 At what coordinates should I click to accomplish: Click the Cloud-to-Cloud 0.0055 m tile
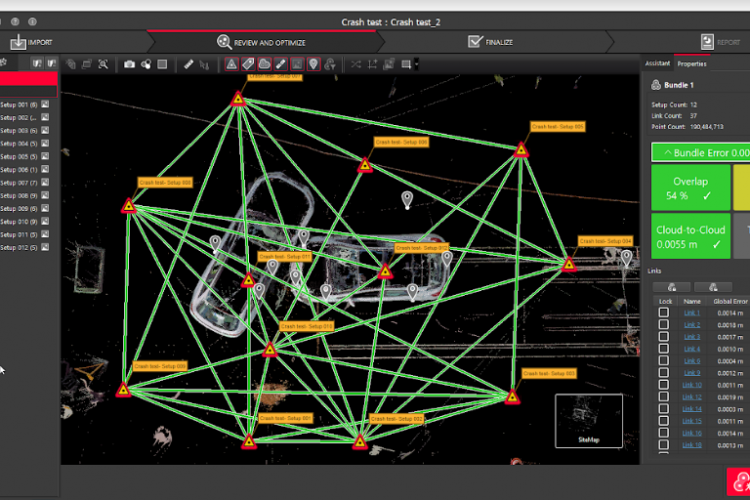690,237
